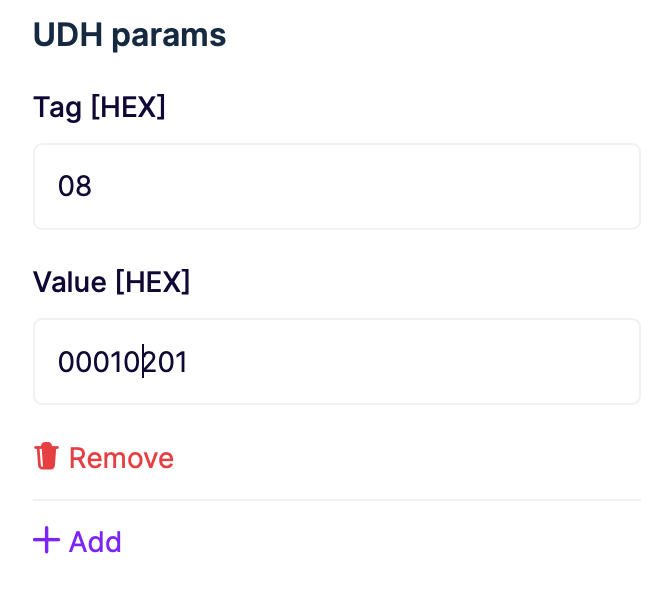Click the divider line above Add
This screenshot has width=670, height=596.
pyautogui.click(x=337, y=499)
